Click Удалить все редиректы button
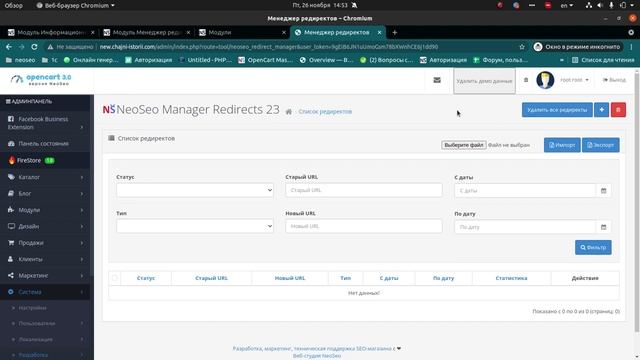Viewport: 640px width, 360px height. 557,110
